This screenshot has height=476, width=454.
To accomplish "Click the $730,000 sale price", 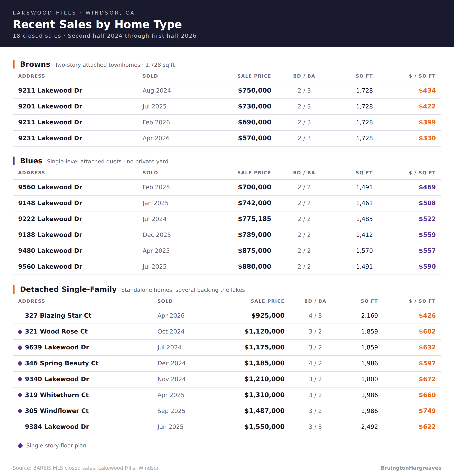I will tap(255, 106).
